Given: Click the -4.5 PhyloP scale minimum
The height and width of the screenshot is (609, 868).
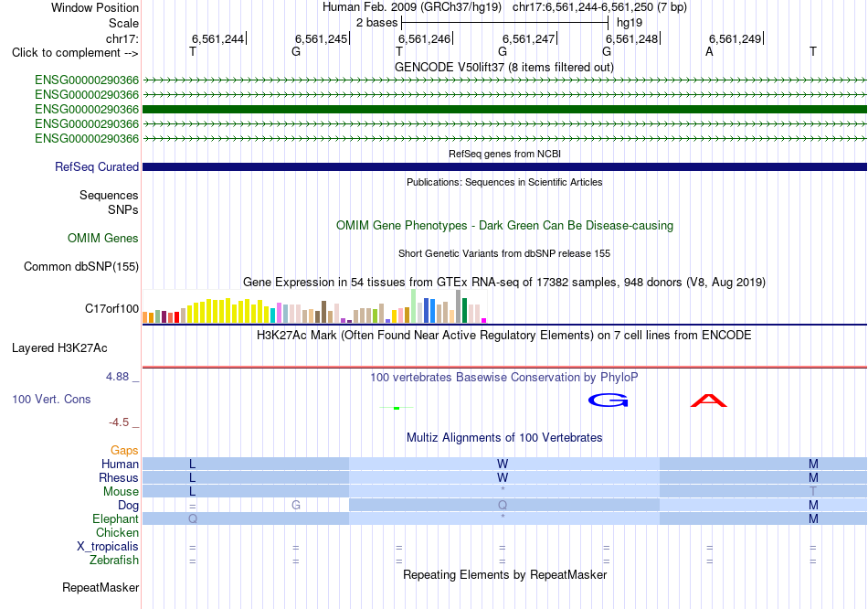Looking at the screenshot, I should [119, 422].
